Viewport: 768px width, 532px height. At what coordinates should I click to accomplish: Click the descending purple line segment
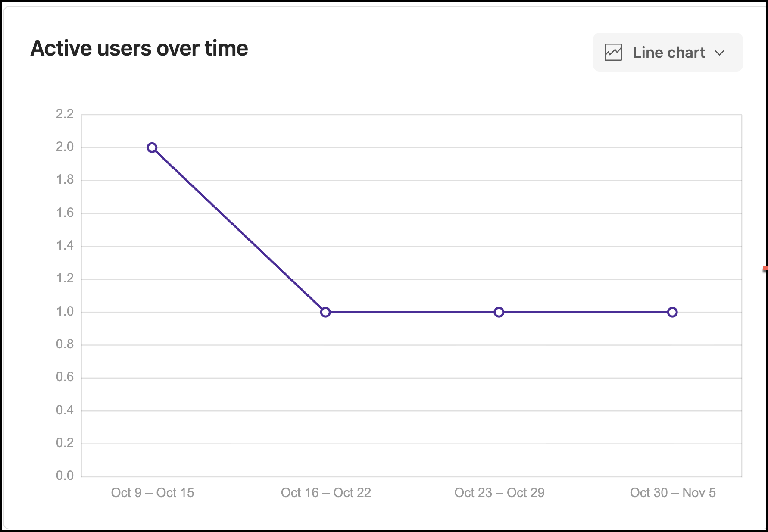click(x=238, y=230)
